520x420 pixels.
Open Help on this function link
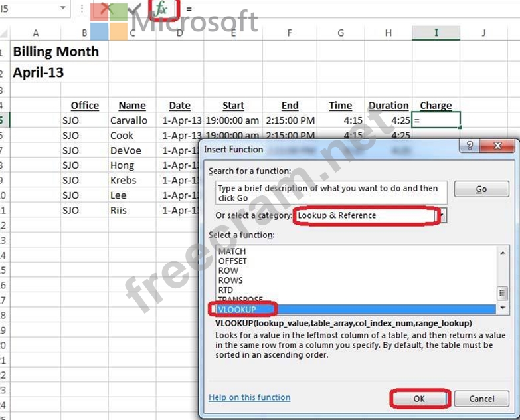click(250, 397)
